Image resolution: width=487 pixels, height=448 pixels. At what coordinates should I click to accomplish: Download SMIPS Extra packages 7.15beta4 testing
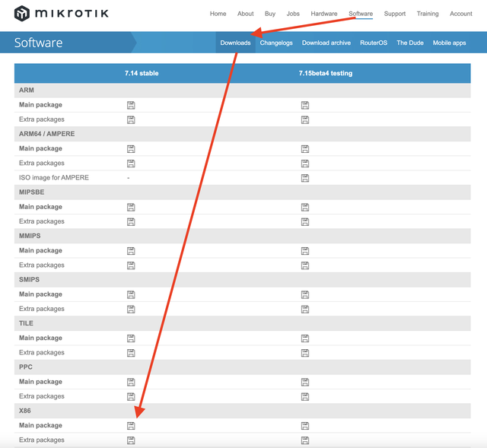pos(305,310)
